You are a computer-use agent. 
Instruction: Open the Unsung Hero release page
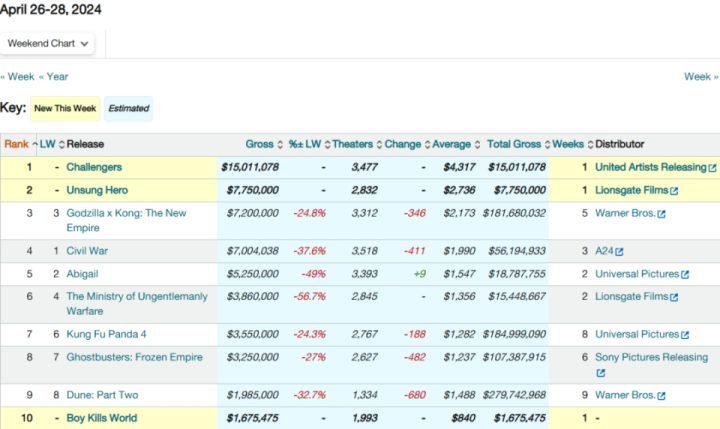point(97,190)
